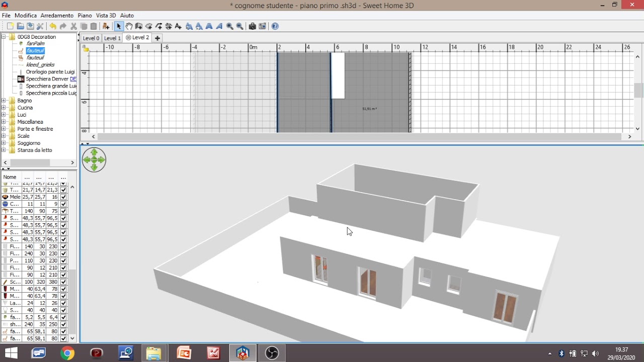Select fanPalm in the catalog tree
Viewport: 644px width, 362px height.
click(36, 44)
